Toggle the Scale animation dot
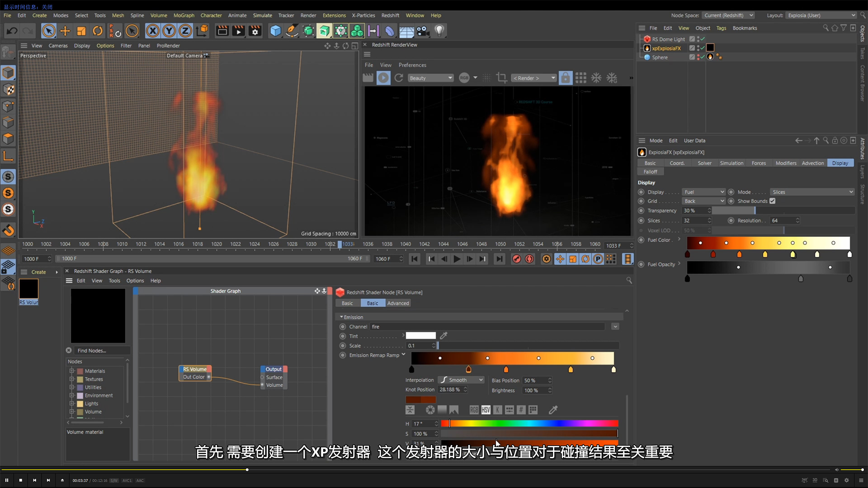This screenshot has height=488, width=868. [x=343, y=346]
